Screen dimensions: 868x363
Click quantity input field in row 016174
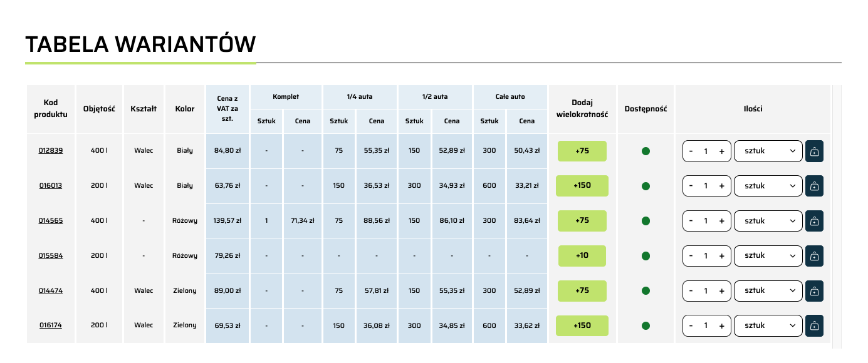706,325
